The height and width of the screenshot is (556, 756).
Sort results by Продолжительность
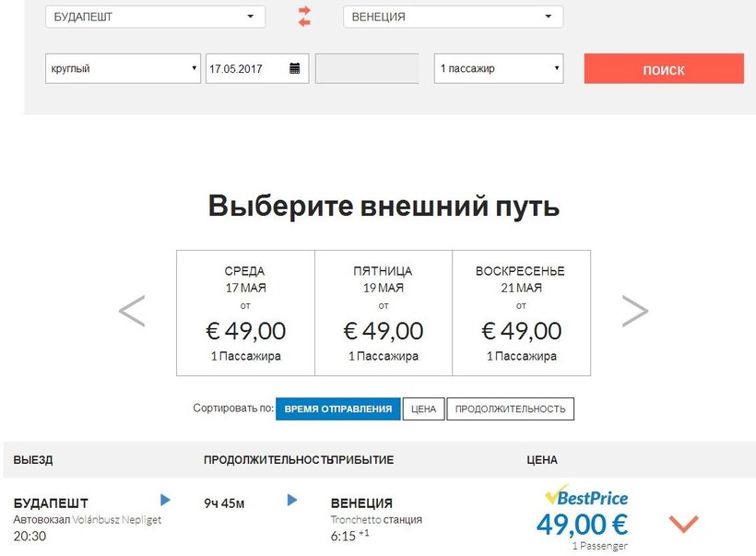point(510,409)
